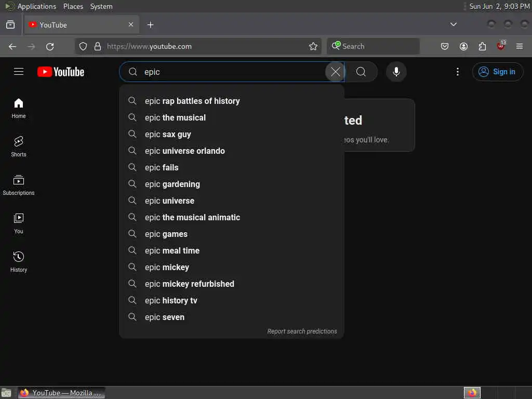Open a new browser tab
Screen dimensions: 532x399
point(150,25)
